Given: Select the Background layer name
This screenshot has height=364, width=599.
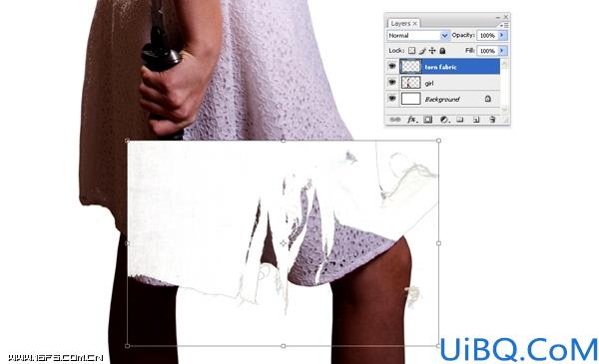Looking at the screenshot, I should pos(442,99).
